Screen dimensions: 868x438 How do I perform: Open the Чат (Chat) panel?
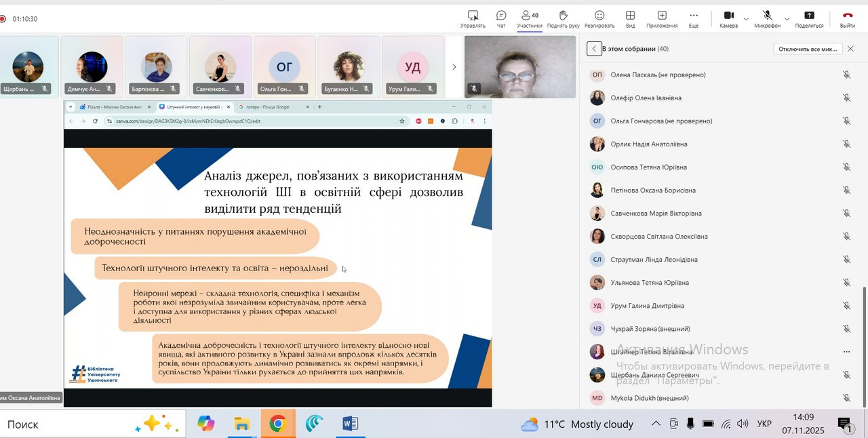coord(501,16)
